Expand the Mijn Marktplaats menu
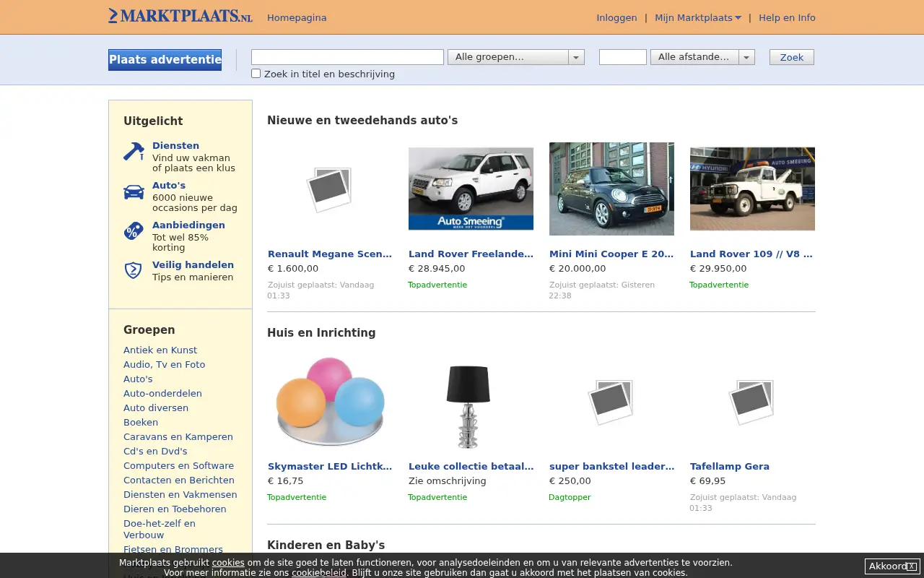Image resolution: width=924 pixels, height=578 pixels. click(698, 17)
